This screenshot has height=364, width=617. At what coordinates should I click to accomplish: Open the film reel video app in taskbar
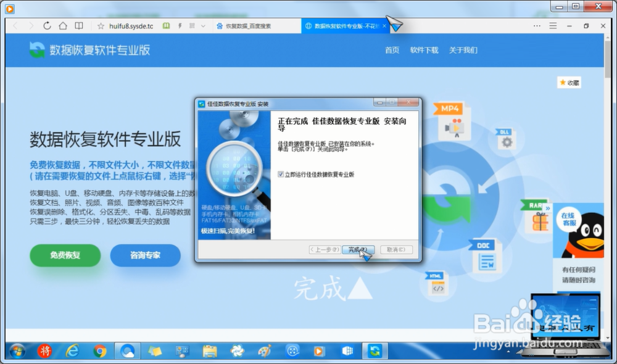(x=292, y=350)
